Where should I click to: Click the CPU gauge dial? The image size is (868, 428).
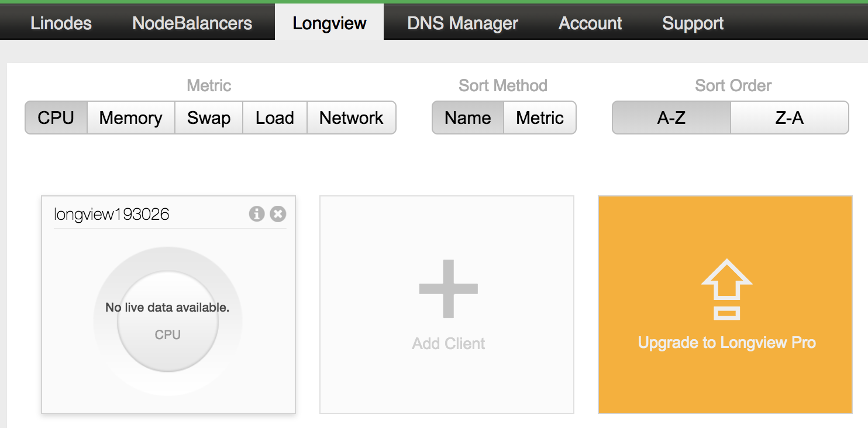click(168, 322)
